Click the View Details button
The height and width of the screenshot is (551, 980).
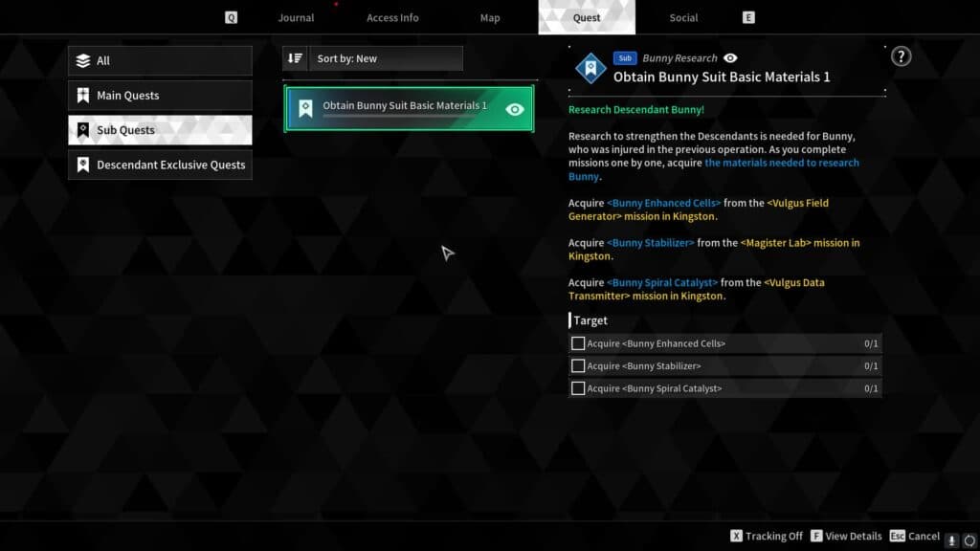(x=845, y=537)
